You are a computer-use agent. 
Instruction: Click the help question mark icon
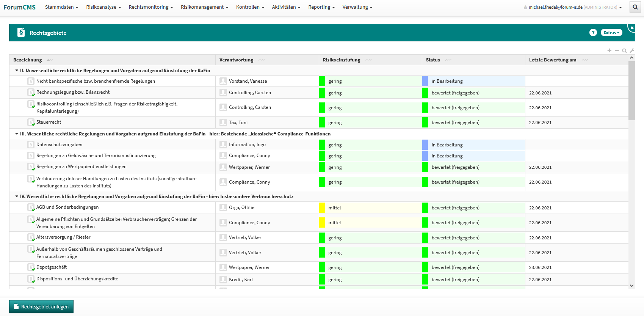coord(593,33)
